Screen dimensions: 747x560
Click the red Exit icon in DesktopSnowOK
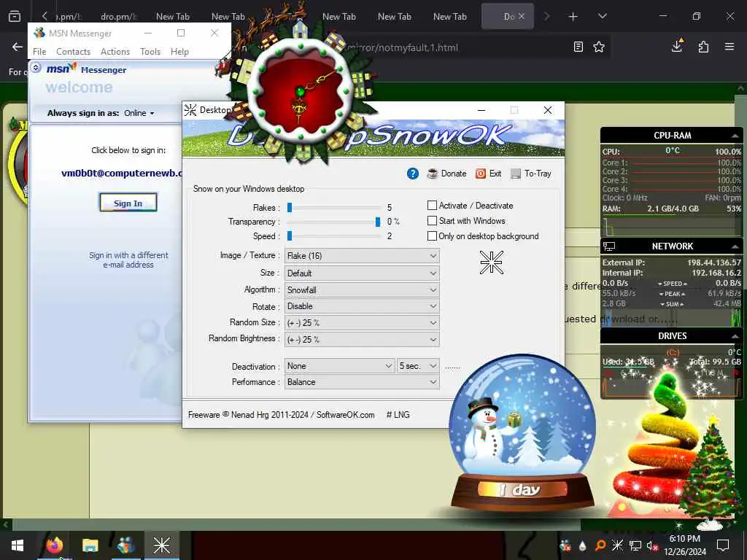click(x=481, y=174)
